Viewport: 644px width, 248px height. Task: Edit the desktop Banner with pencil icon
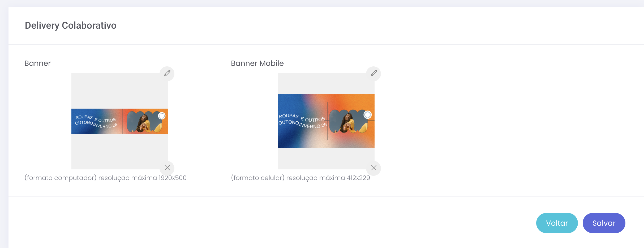[167, 74]
